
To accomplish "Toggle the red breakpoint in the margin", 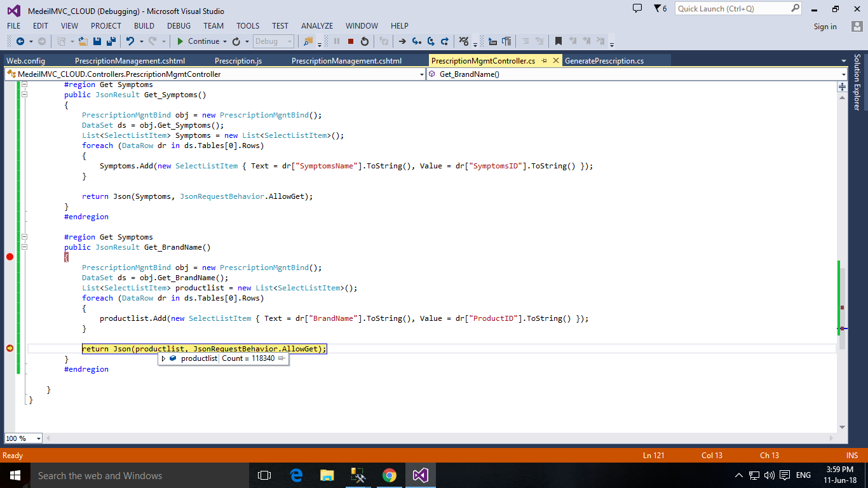I will click(10, 257).
